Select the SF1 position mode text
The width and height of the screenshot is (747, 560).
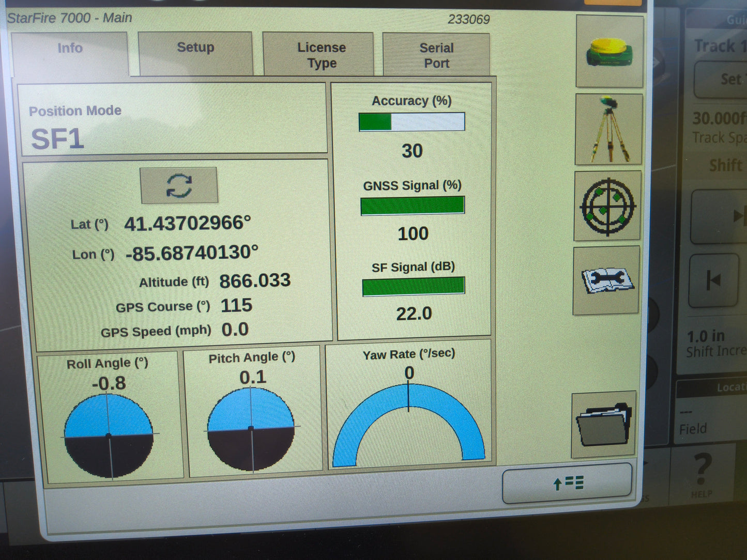coord(57,139)
